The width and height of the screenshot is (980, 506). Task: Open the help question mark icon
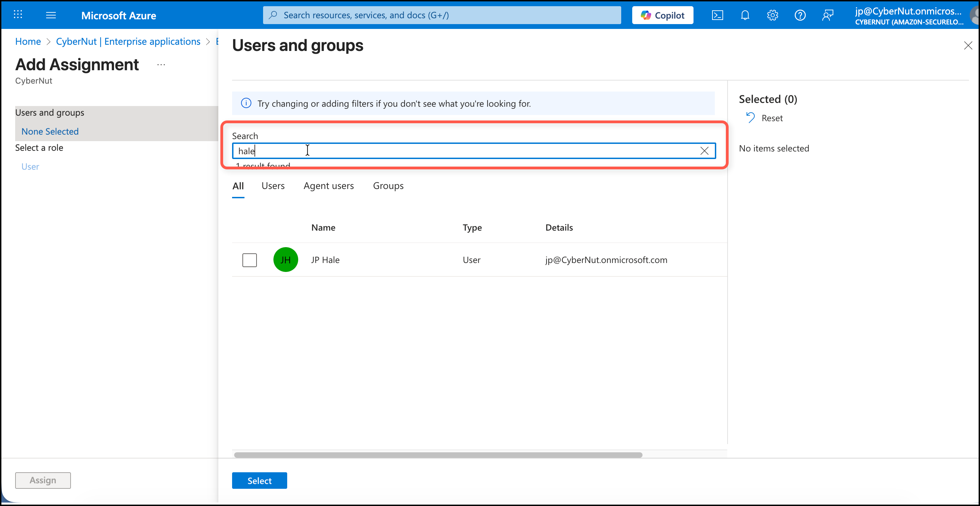click(x=800, y=15)
